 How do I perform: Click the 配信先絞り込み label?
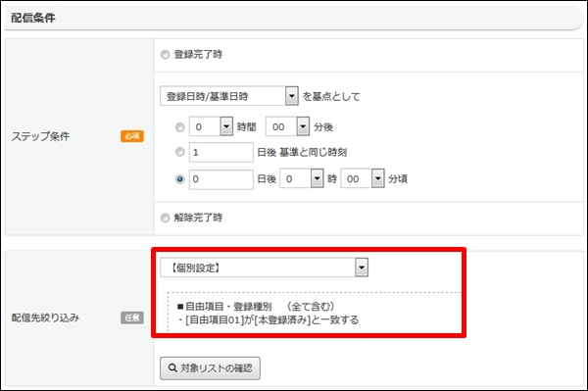point(45,318)
